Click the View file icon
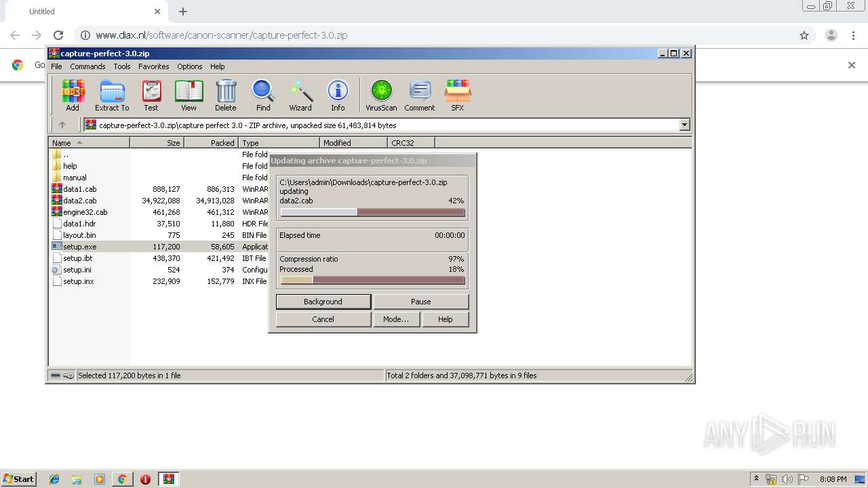This screenshot has width=868, height=488. pyautogui.click(x=189, y=96)
